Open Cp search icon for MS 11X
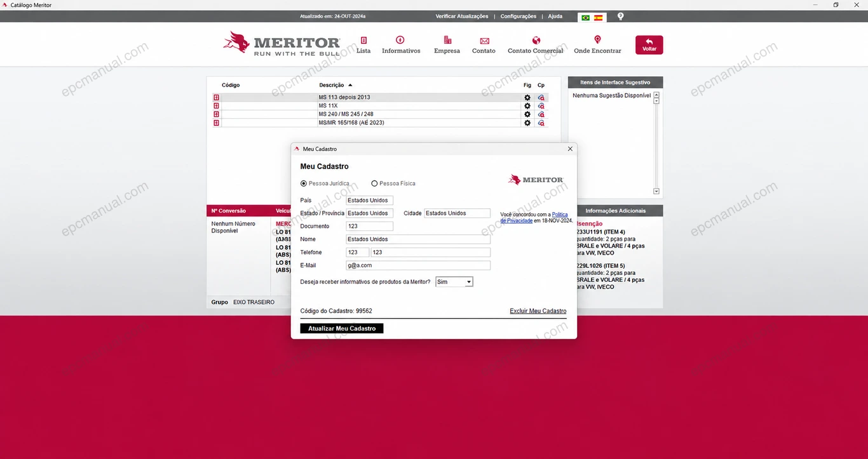868x459 pixels. point(541,106)
